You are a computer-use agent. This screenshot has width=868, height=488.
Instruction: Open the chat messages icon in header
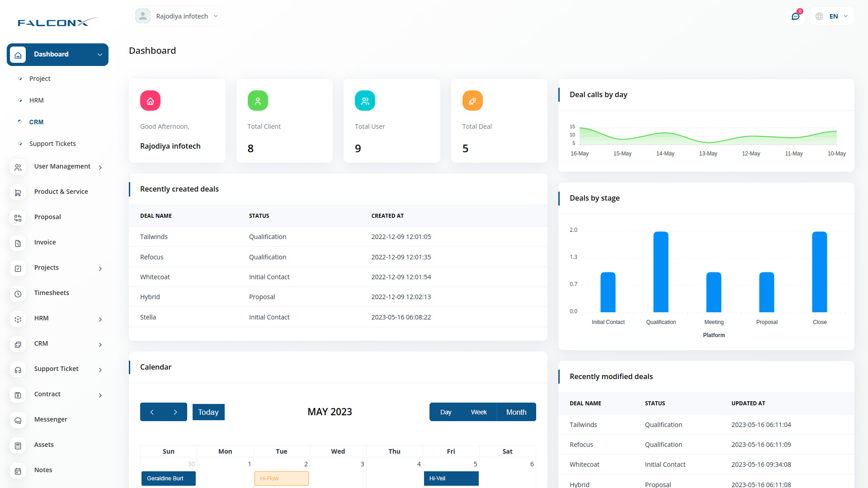click(795, 16)
